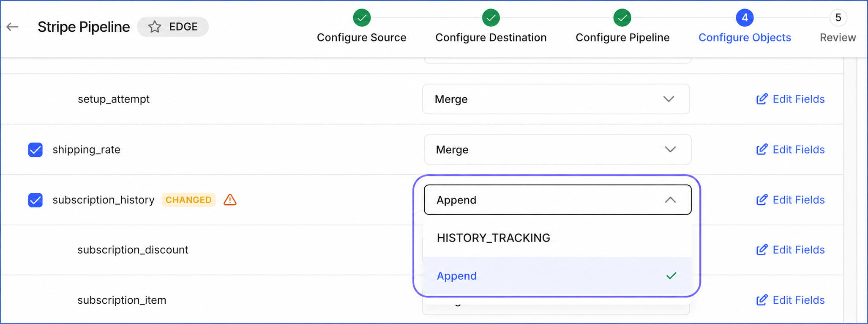
Task: Jump to the Review step
Action: point(838,38)
